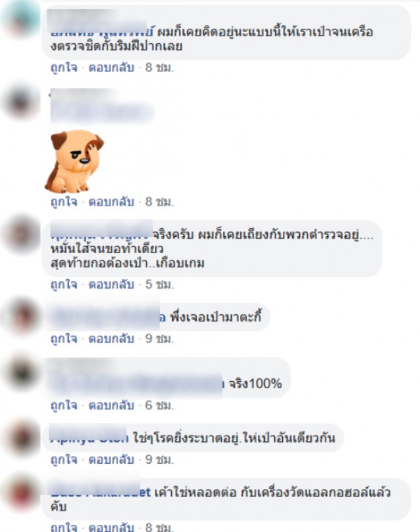Click the facepalm dog sticker
This screenshot has height=532, width=420.
coord(74,161)
